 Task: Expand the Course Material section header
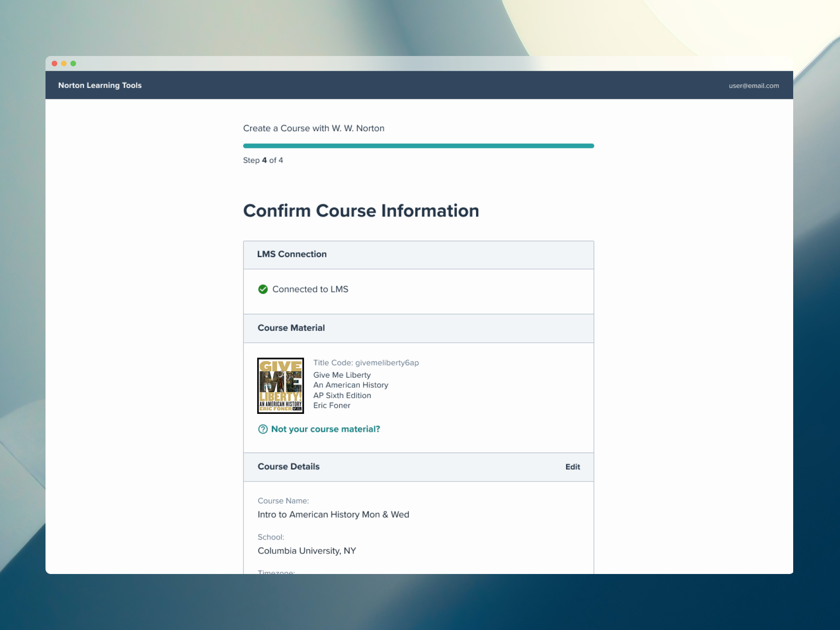click(x=291, y=328)
